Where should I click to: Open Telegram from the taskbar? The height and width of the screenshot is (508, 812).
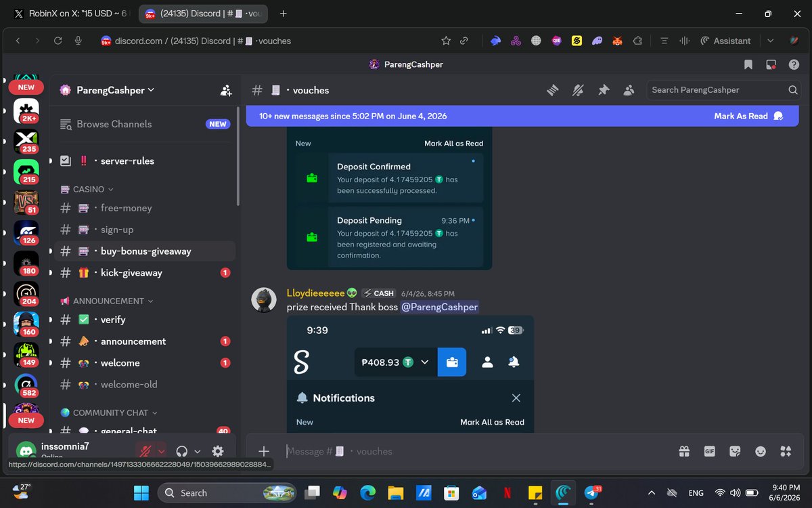[x=593, y=492]
